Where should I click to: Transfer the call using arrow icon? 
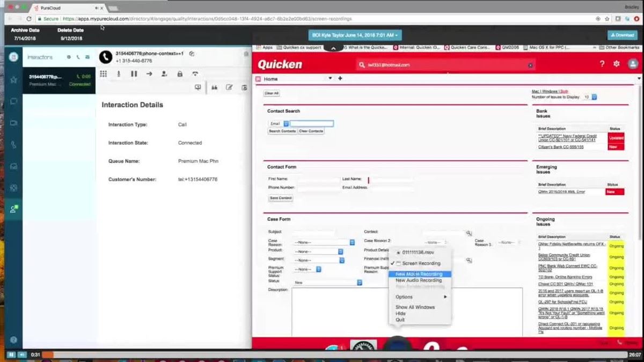pyautogui.click(x=149, y=73)
